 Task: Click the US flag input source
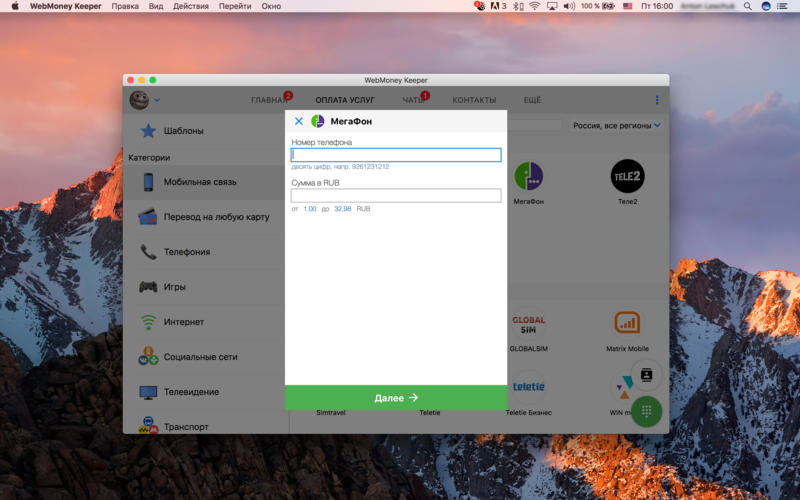click(x=628, y=6)
